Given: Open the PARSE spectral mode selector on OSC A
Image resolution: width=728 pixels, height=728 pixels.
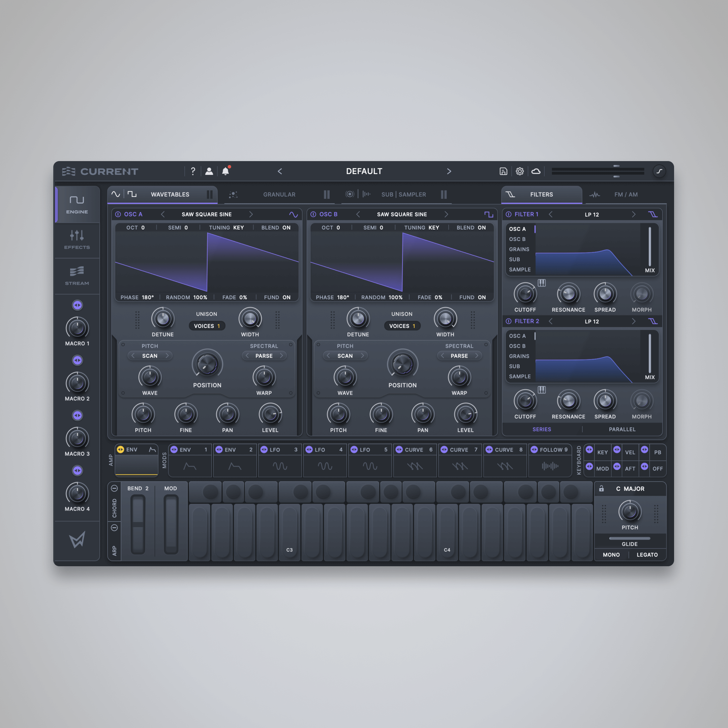Looking at the screenshot, I should pyautogui.click(x=264, y=355).
